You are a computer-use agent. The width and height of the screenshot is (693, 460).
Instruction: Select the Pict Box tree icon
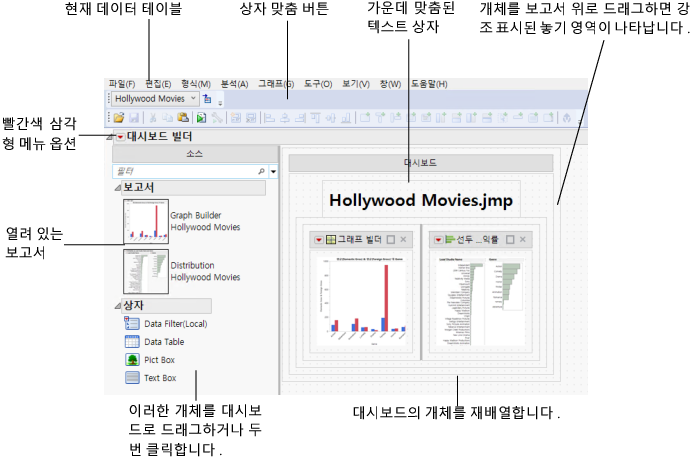[132, 360]
